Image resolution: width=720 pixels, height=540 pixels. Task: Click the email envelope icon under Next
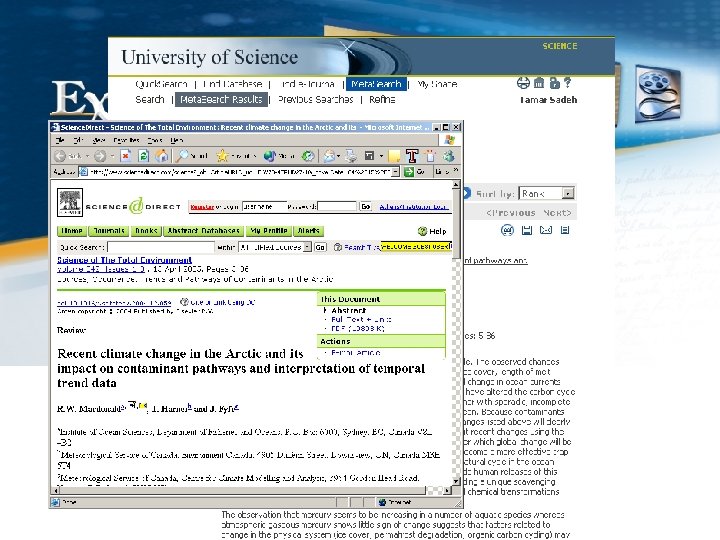[546, 230]
